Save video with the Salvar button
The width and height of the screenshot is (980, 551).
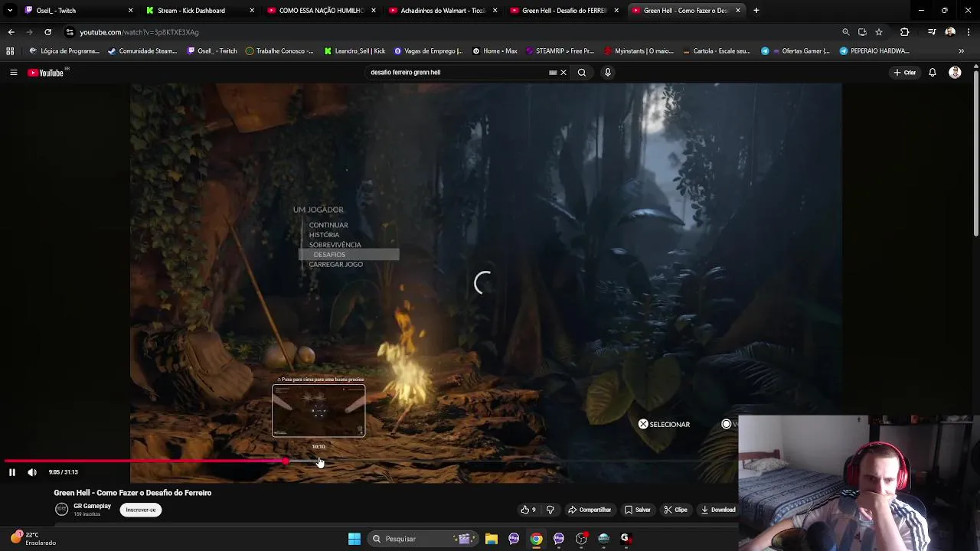tap(637, 510)
